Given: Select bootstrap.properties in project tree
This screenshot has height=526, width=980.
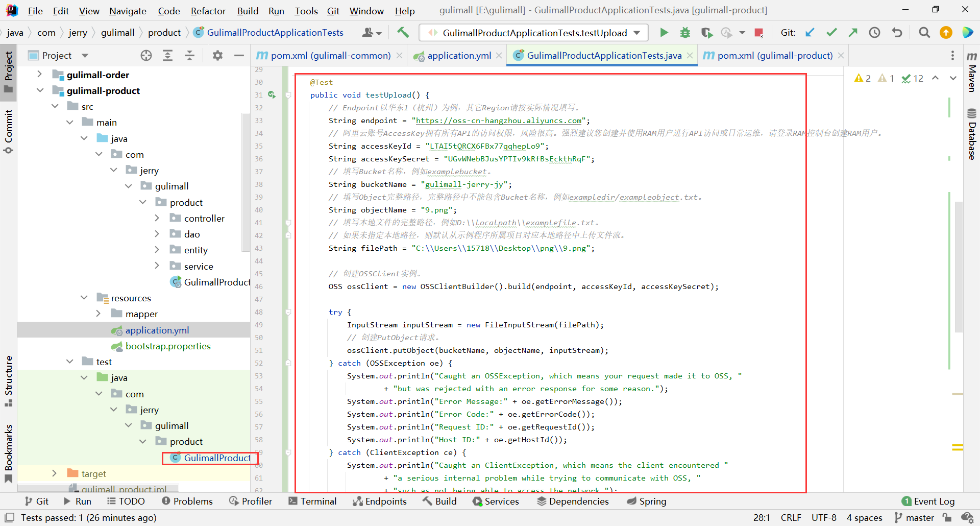Looking at the screenshot, I should (168, 346).
